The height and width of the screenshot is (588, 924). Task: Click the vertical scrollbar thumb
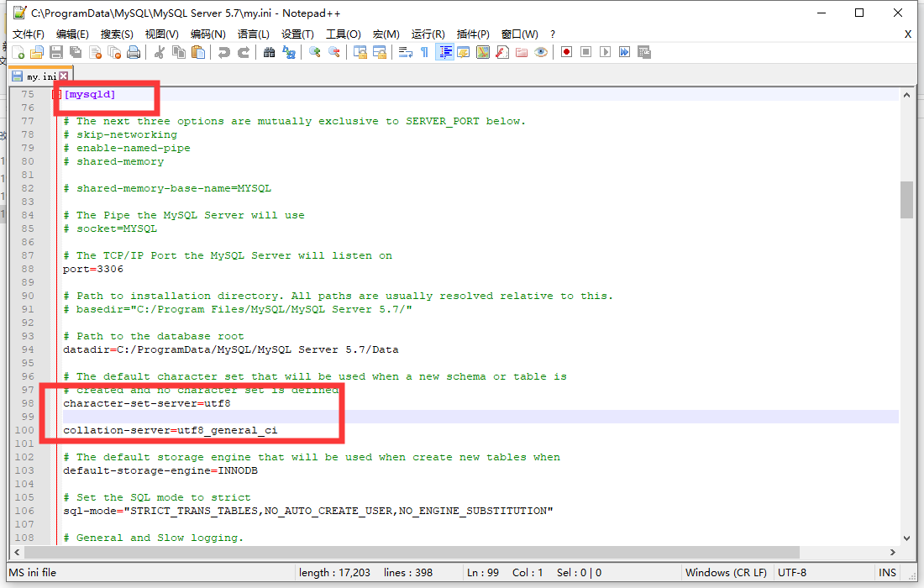[x=906, y=200]
